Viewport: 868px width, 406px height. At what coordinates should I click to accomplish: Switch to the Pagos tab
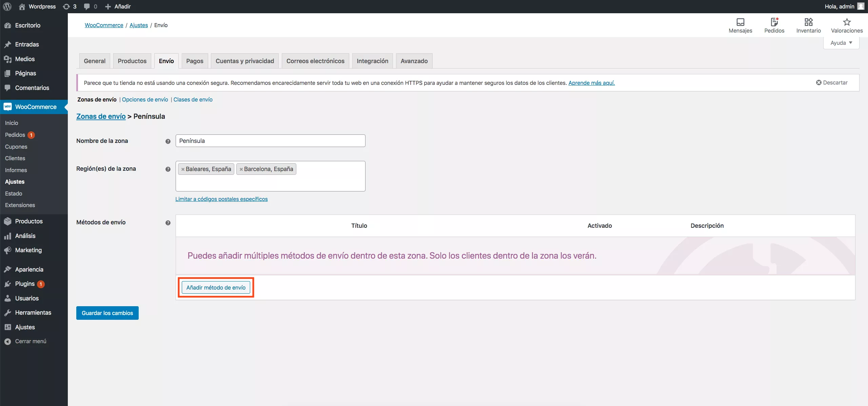point(195,61)
